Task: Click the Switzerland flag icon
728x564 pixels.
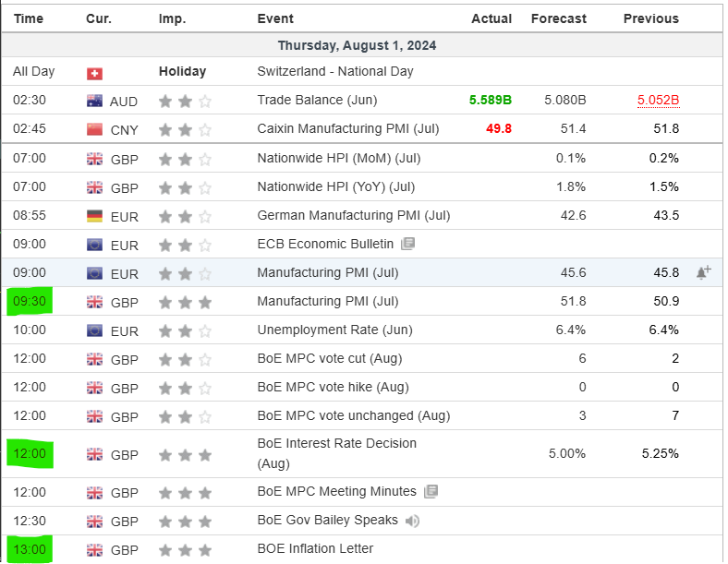Action: tap(94, 72)
